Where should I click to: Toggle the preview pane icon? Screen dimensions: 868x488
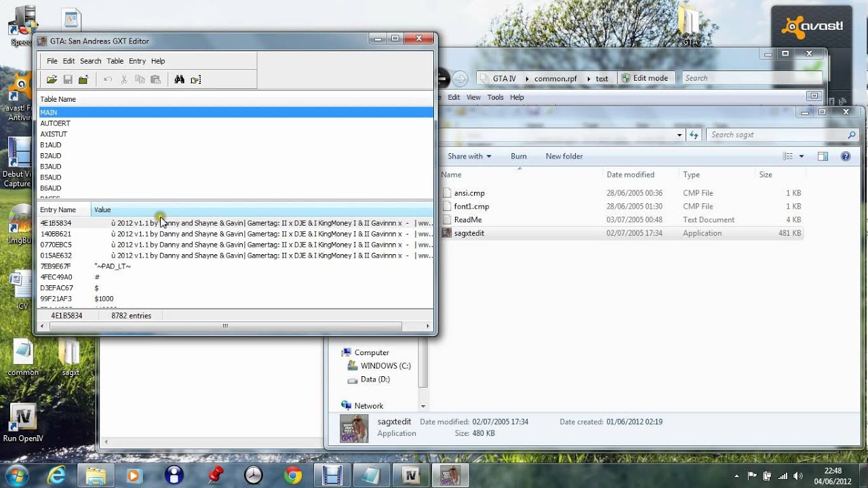823,156
